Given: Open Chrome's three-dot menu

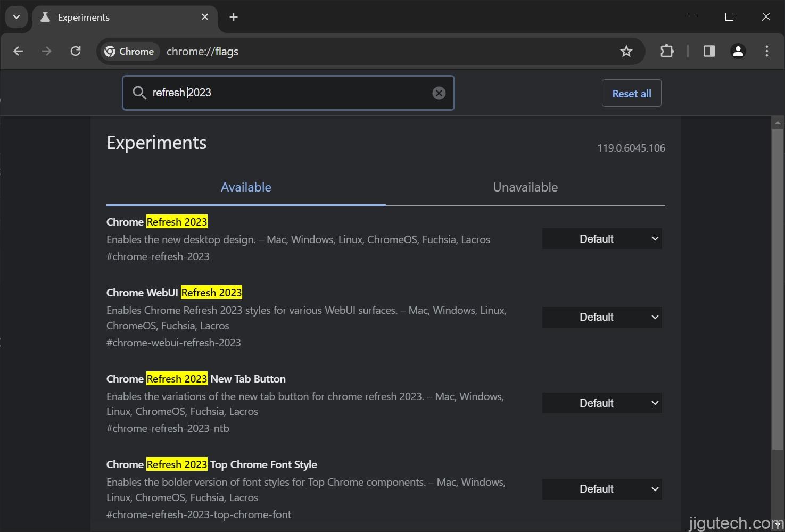Looking at the screenshot, I should [x=766, y=51].
